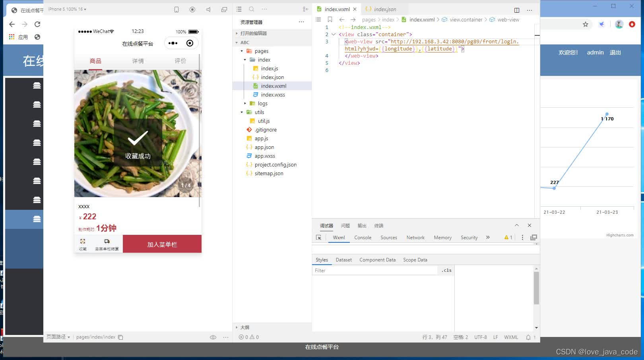Screen dimensions: 644x360
Task: Click the 去菜单栏结算 cart icon
Action: coord(107,244)
